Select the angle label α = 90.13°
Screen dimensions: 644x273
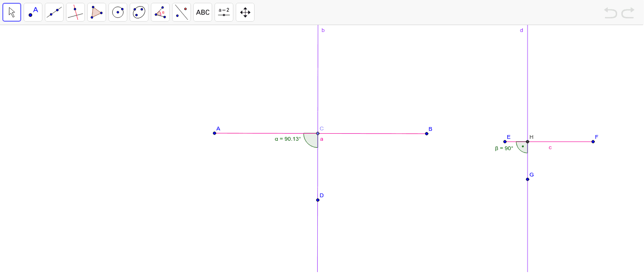pyautogui.click(x=288, y=139)
